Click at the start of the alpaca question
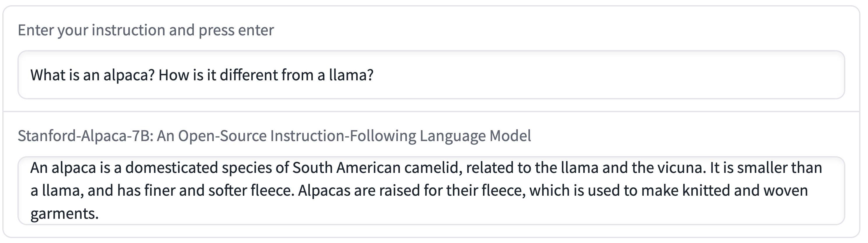This screenshot has height=243, width=868. pyautogui.click(x=32, y=75)
